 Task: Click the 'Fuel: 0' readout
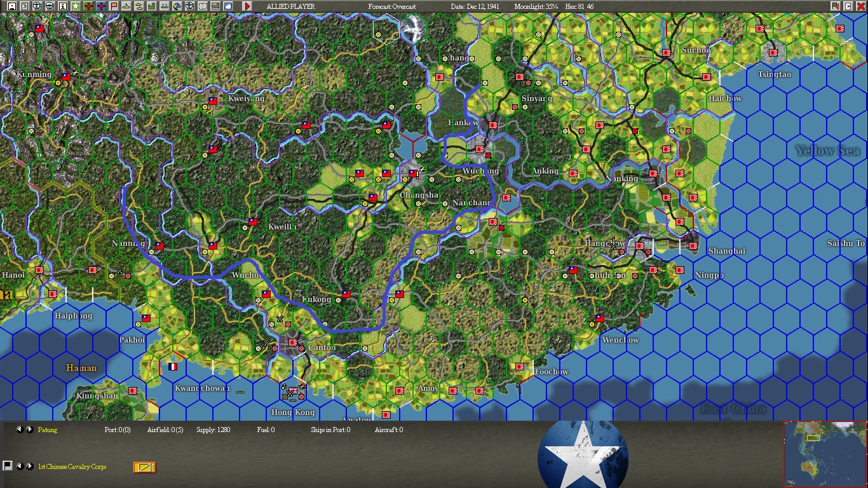266,430
